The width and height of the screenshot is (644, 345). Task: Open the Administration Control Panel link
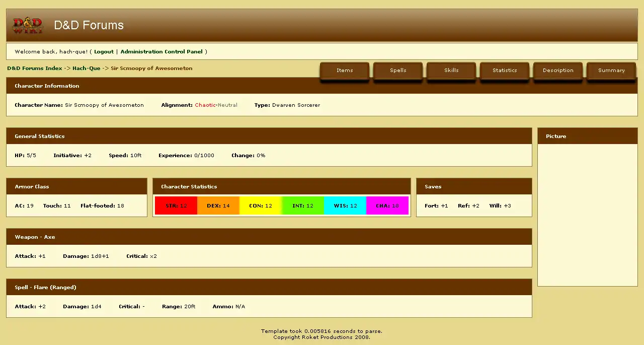162,52
